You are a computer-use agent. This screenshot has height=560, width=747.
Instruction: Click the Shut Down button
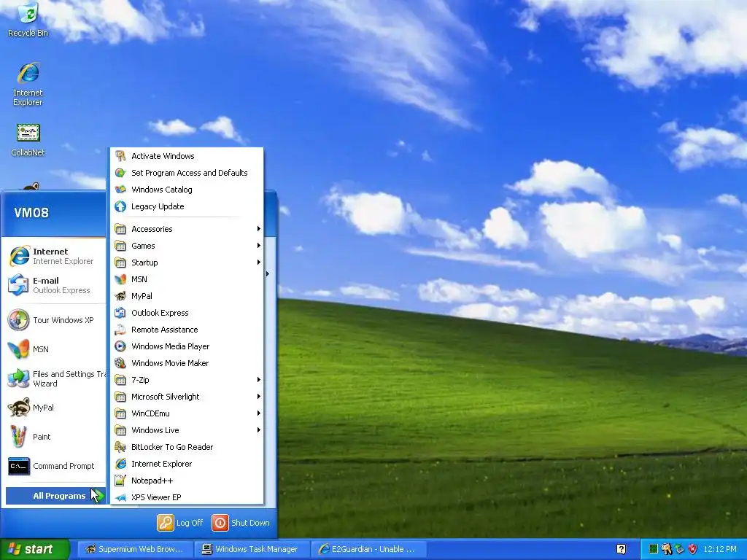tap(241, 522)
